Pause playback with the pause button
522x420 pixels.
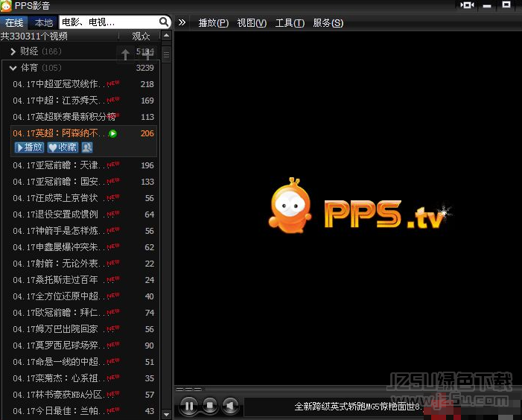coord(188,406)
